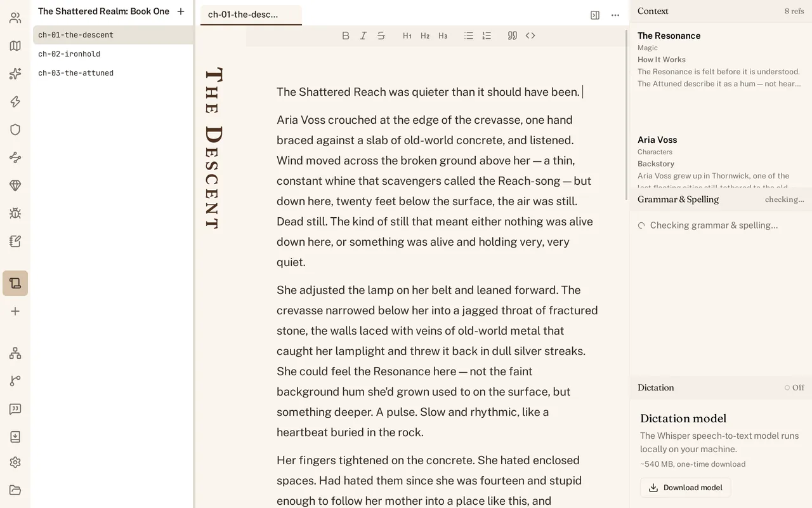The image size is (812, 508).
Task: Collapse the right side panel
Action: pyautogui.click(x=595, y=15)
